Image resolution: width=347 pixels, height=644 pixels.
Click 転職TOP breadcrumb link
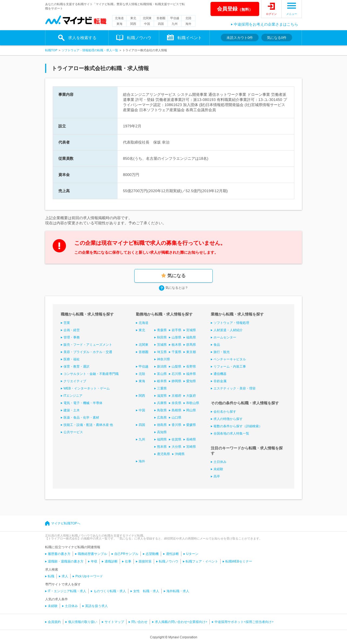tap(51, 50)
